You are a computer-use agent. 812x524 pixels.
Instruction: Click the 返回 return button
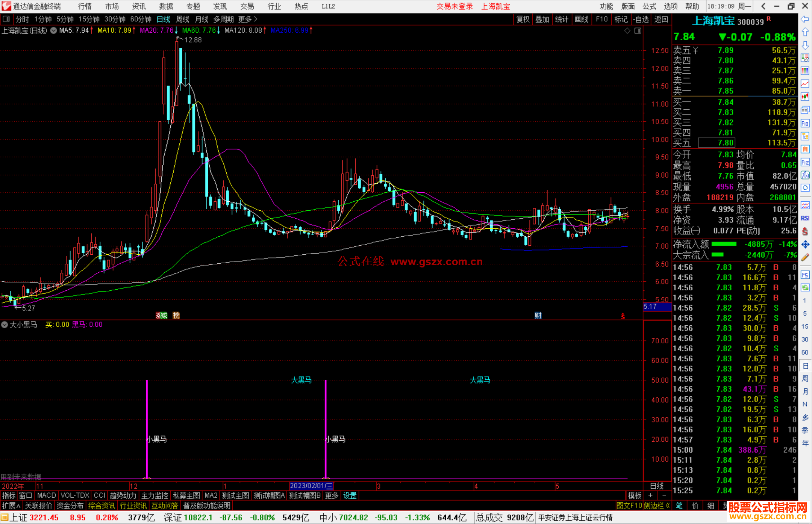tap(661, 19)
